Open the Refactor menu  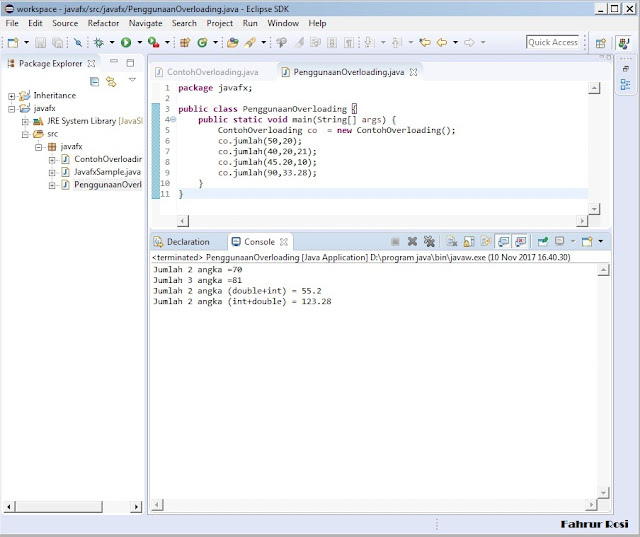point(103,23)
